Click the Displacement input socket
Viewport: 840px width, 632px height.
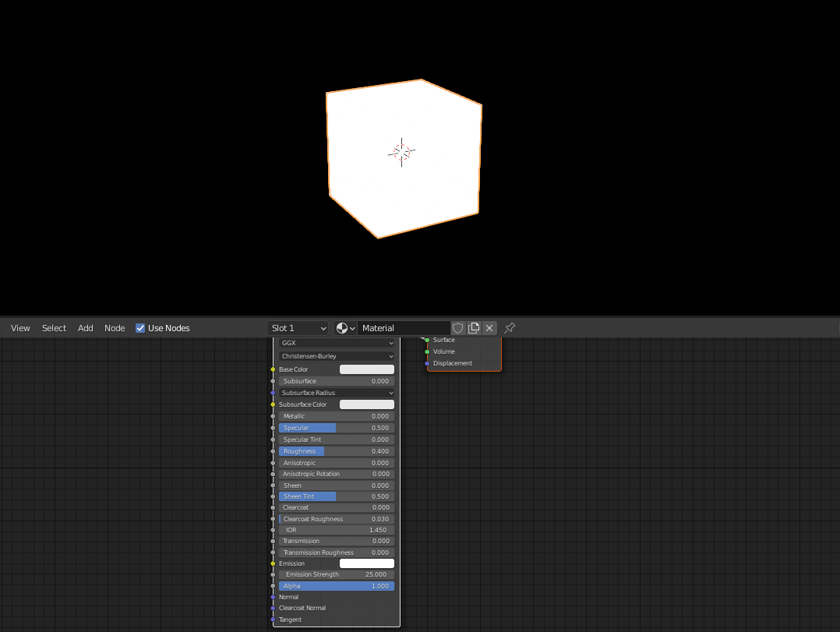tap(425, 363)
